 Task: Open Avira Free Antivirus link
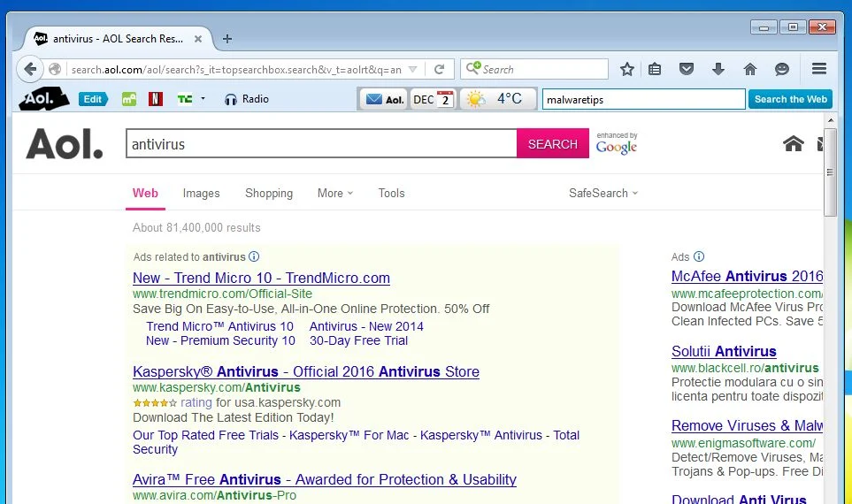click(325, 479)
